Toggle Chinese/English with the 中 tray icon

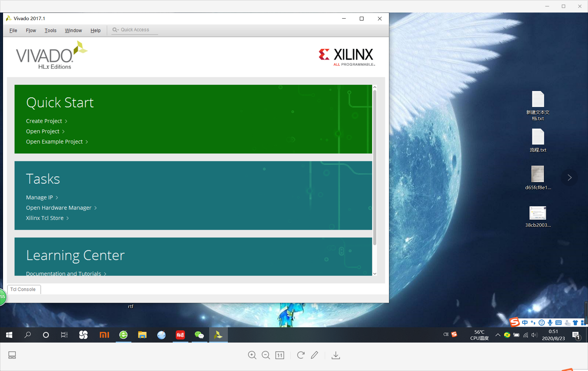[525, 322]
